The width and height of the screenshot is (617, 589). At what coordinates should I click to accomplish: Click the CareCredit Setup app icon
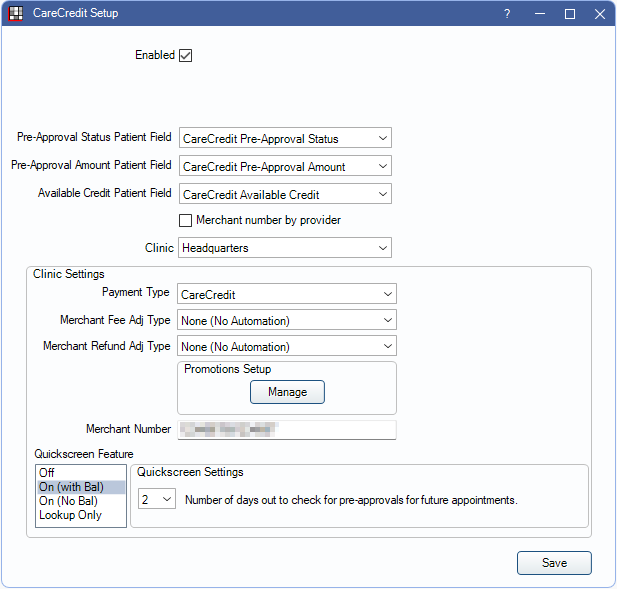point(17,14)
